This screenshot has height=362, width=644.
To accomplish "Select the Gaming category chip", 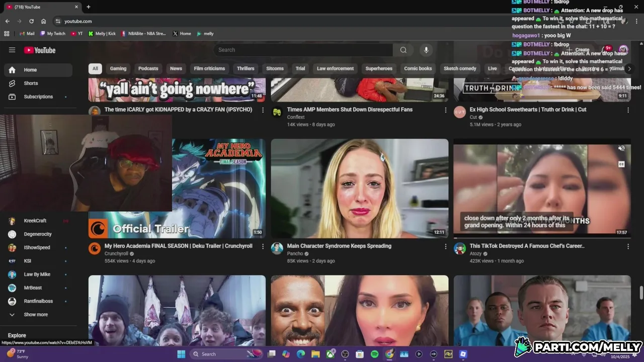I will [118, 68].
